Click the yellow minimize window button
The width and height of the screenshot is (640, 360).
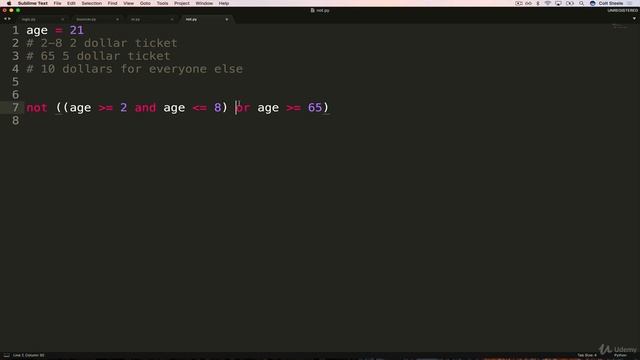coord(11,10)
